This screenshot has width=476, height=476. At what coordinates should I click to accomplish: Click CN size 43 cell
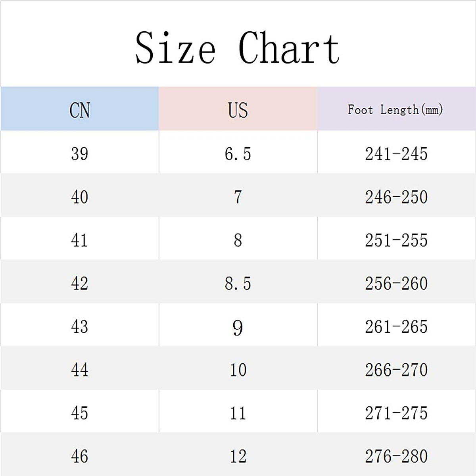80,326
